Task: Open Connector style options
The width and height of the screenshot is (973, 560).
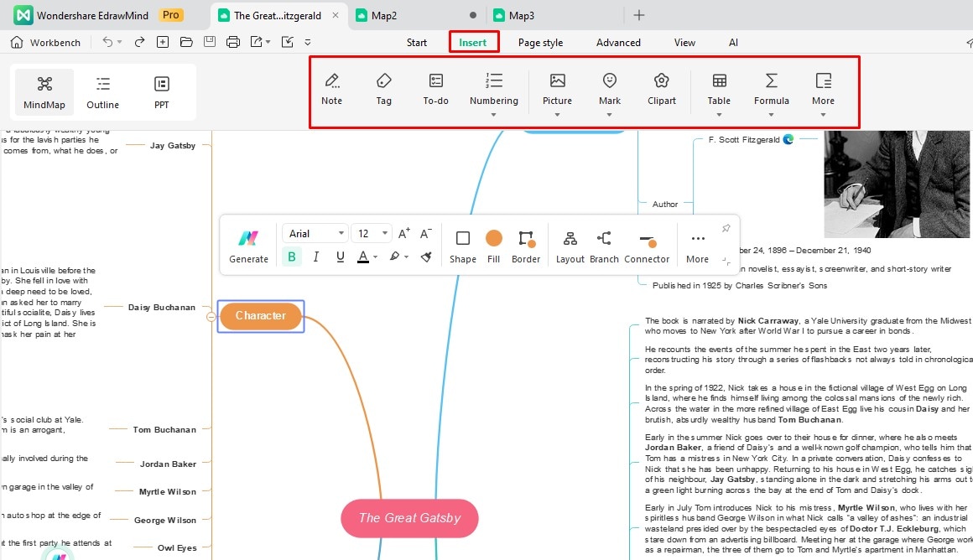Action: 647,246
